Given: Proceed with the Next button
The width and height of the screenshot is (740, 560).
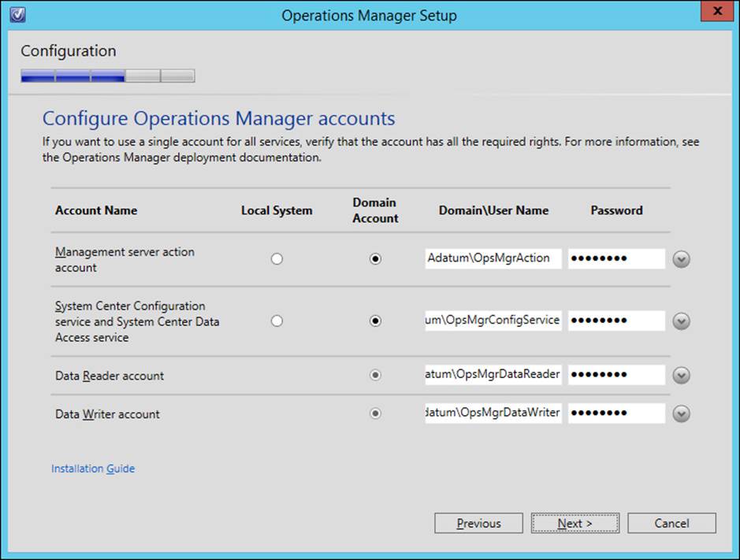Looking at the screenshot, I should 575,523.
